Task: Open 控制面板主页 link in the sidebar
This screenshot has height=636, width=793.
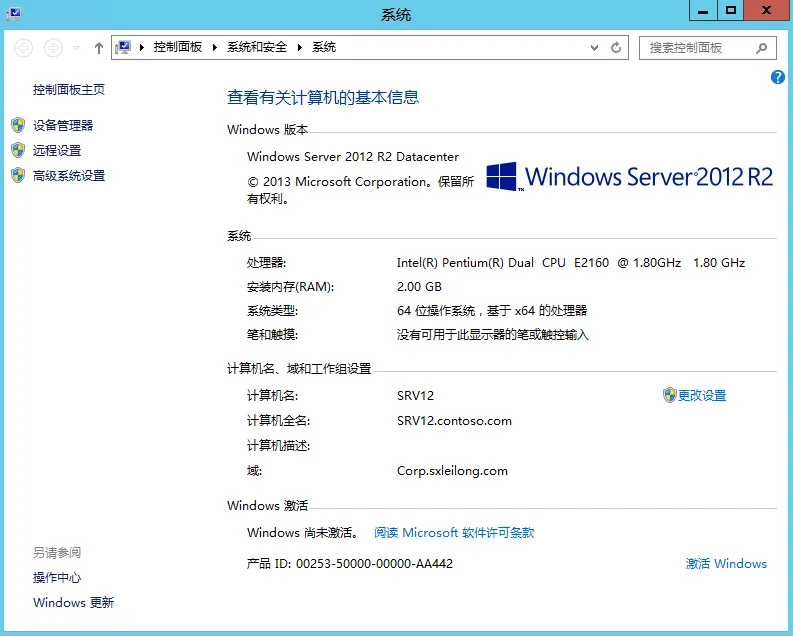Action: tap(68, 90)
